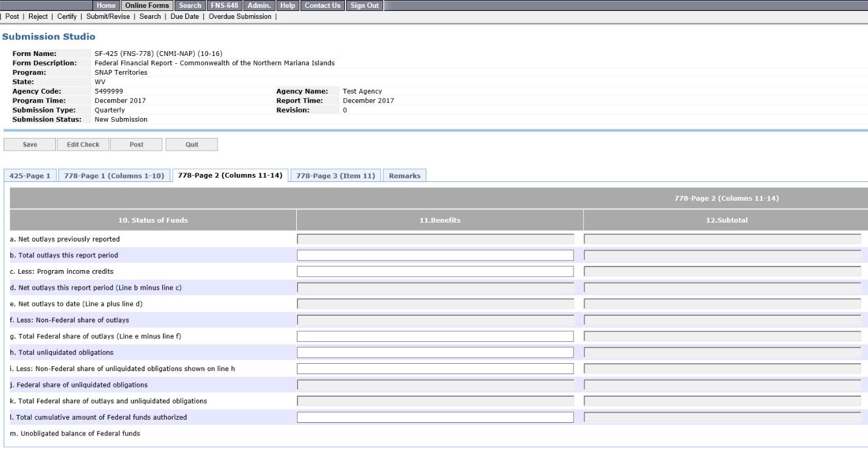This screenshot has width=868, height=452.
Task: Click the Save button
Action: (30, 145)
